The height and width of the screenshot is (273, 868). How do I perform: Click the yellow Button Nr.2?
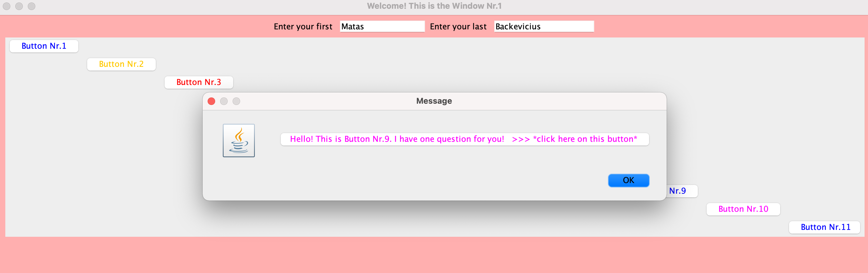pos(121,64)
